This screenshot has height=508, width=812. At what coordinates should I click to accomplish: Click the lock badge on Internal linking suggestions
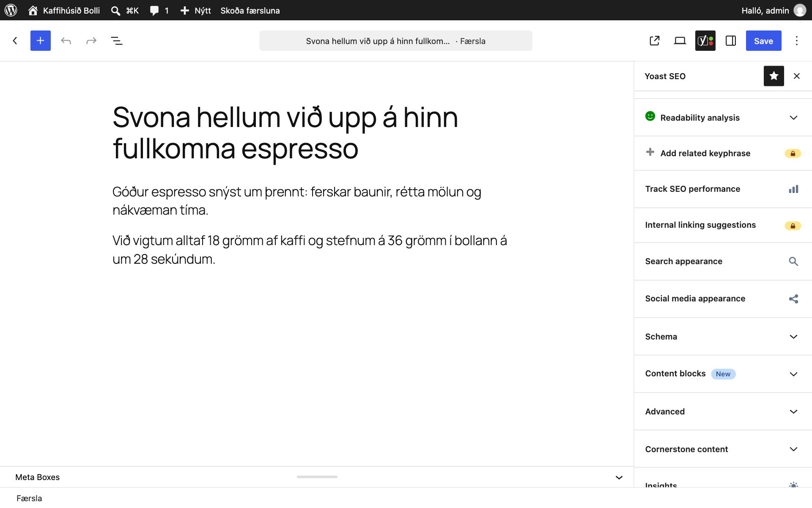[793, 226]
